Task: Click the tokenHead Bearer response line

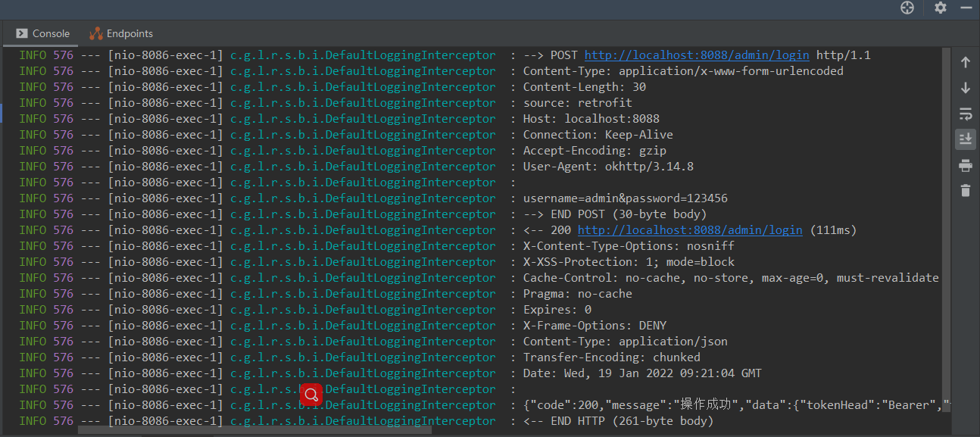Action: [727, 404]
